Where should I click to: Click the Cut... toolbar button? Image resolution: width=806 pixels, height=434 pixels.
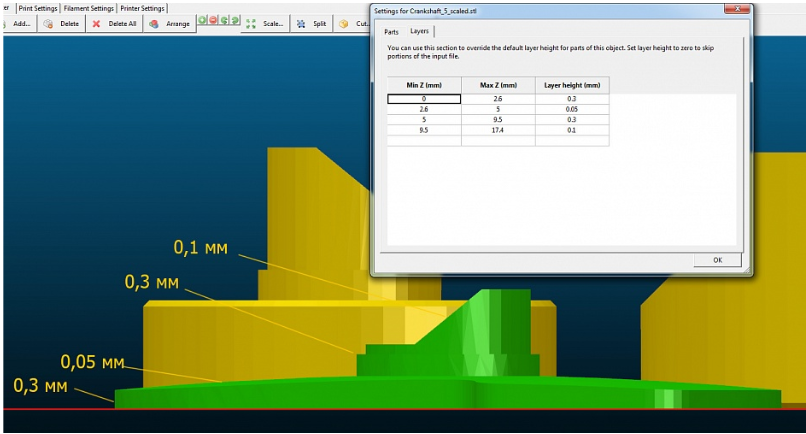[x=354, y=24]
